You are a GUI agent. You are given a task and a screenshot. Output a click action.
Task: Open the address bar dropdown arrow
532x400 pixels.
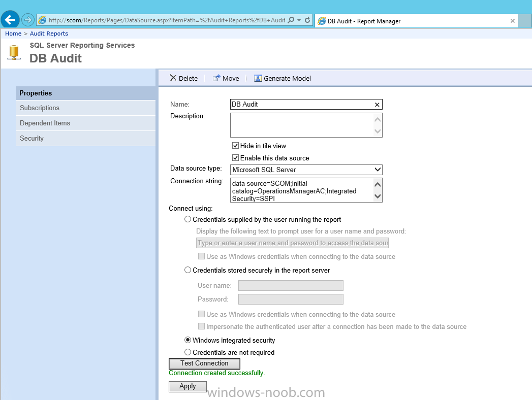pos(299,20)
